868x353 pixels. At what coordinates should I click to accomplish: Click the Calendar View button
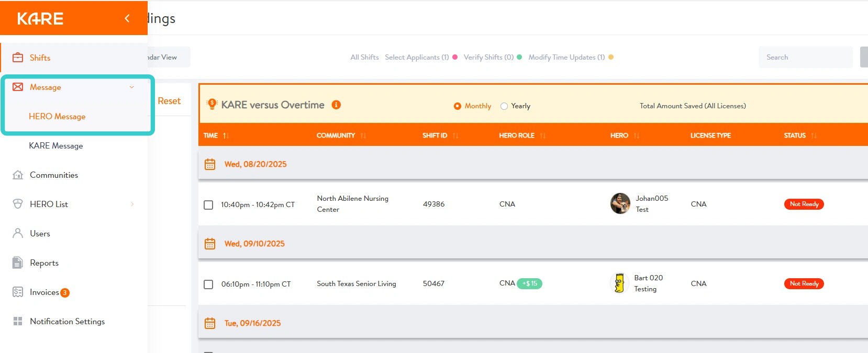coord(169,57)
